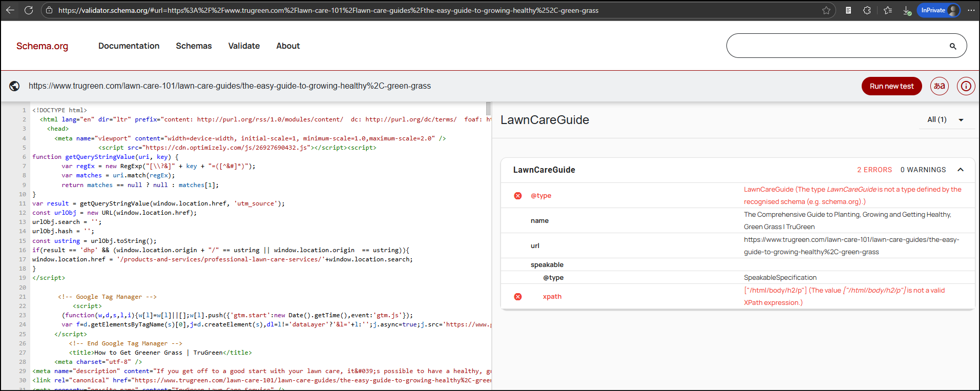This screenshot has width=980, height=391.
Task: Select the speakable property row
Action: [738, 265]
